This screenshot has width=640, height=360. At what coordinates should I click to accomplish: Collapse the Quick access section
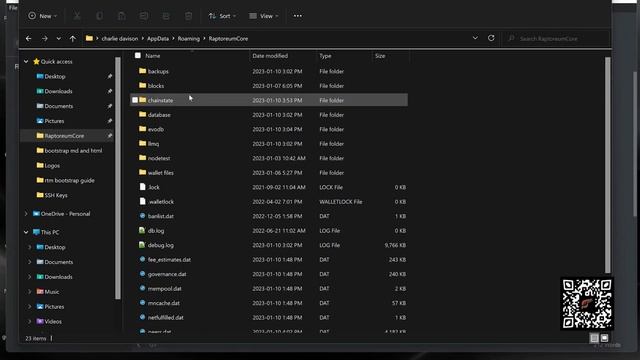(26, 61)
